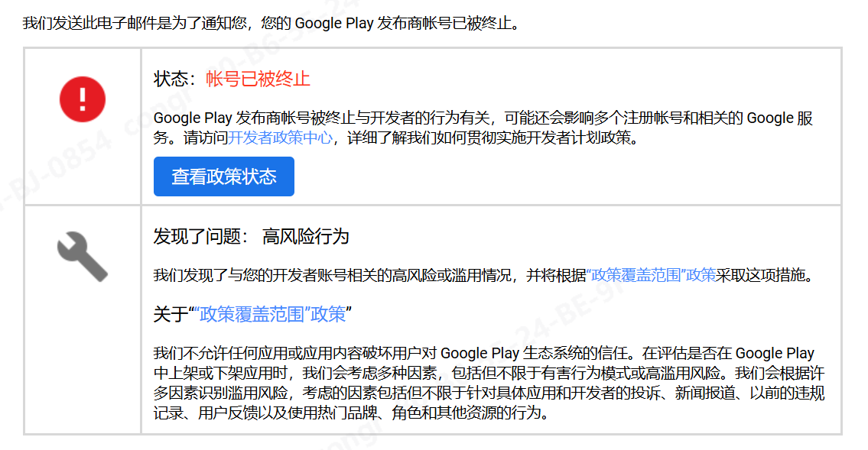868x450 pixels.
Task: Click the red exclamation alert icon
Action: point(83,99)
